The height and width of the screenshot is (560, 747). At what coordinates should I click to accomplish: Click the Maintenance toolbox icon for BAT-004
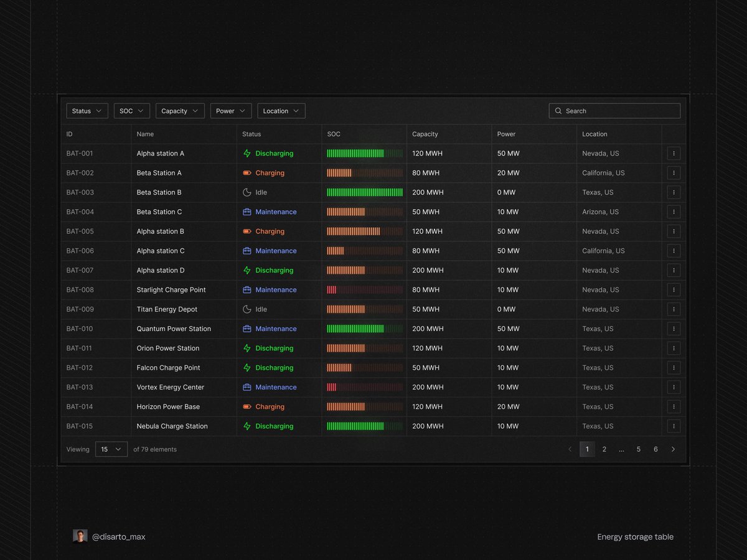point(247,212)
